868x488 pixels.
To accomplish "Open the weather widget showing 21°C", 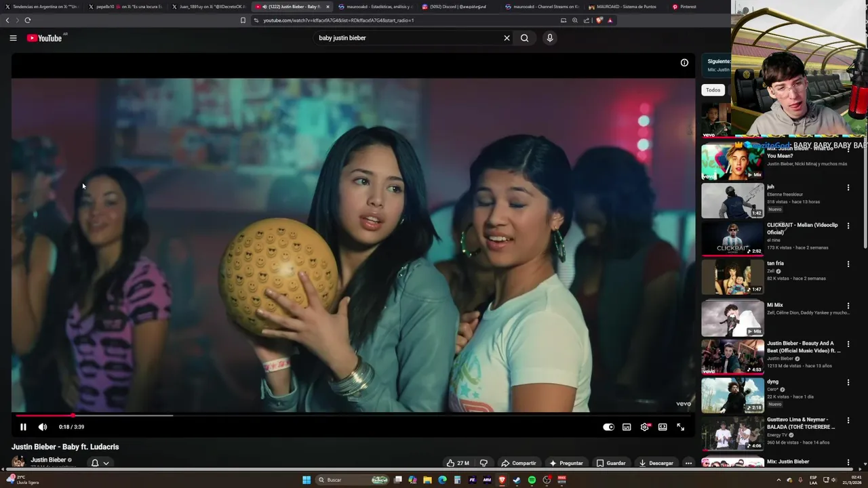I will pyautogui.click(x=23, y=480).
